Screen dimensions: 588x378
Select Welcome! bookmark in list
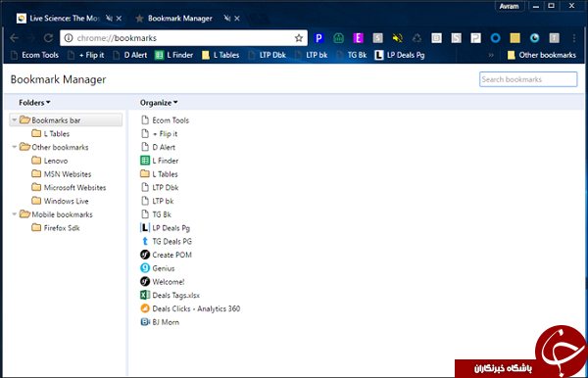[x=163, y=282]
